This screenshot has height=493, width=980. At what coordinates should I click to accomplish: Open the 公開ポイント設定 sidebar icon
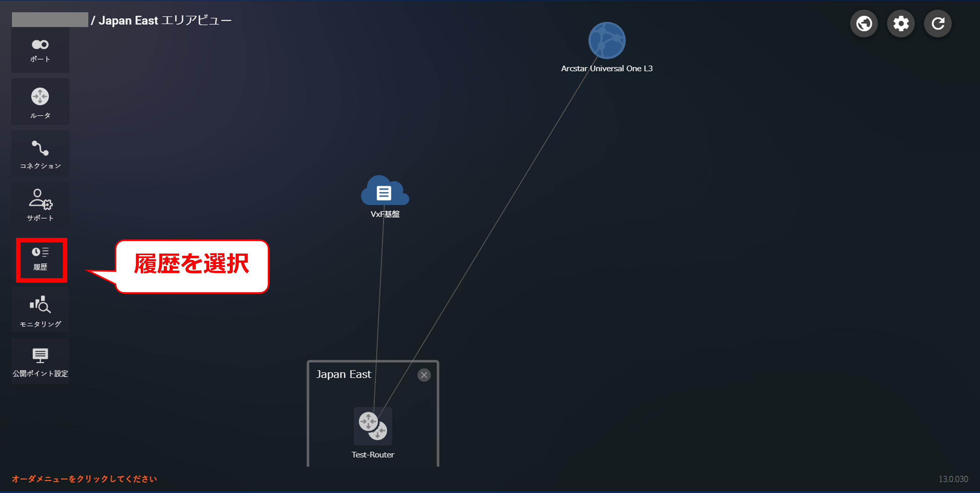point(40,361)
